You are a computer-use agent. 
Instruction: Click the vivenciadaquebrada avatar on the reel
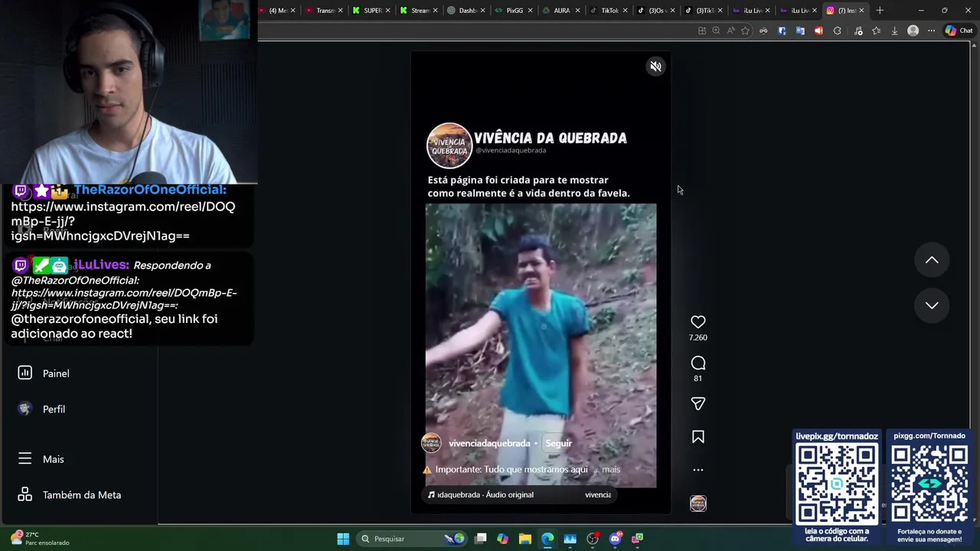pyautogui.click(x=432, y=443)
